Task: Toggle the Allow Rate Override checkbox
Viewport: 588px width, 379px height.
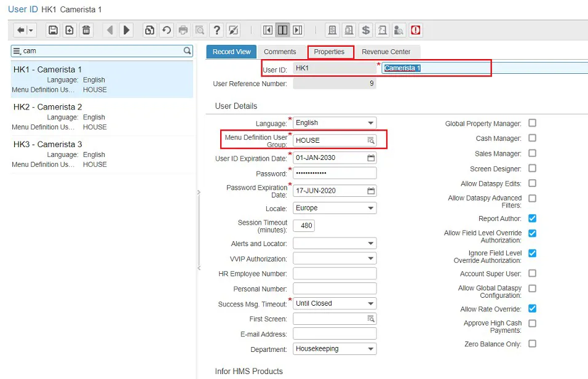Action: pos(532,308)
